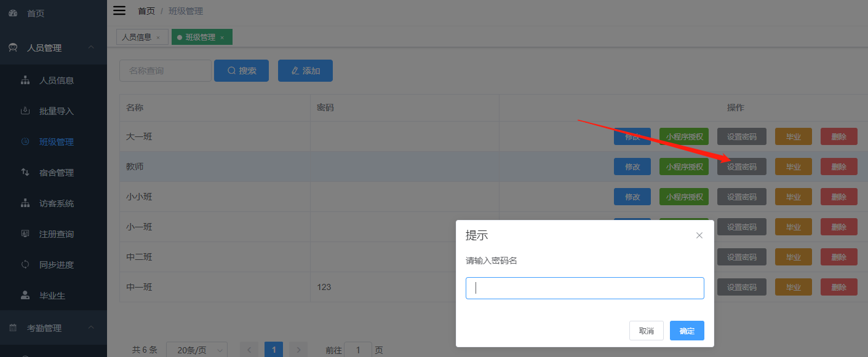The image size is (868, 357).
Task: Switch to the 人员信息 tab
Action: (x=138, y=37)
